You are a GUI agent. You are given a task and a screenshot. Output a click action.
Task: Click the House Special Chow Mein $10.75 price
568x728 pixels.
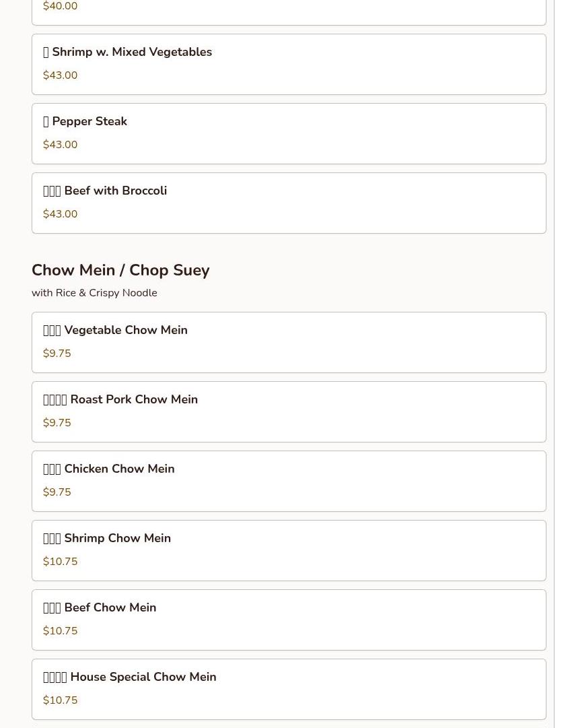tap(60, 700)
